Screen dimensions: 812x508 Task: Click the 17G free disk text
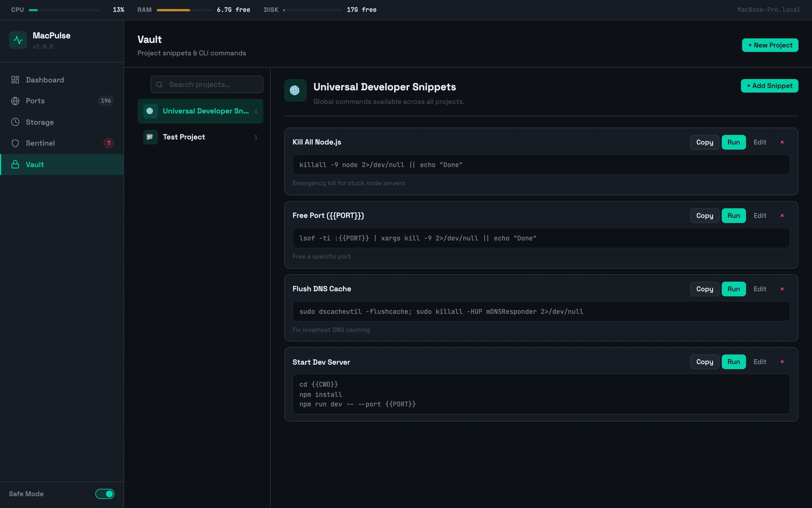pyautogui.click(x=362, y=10)
